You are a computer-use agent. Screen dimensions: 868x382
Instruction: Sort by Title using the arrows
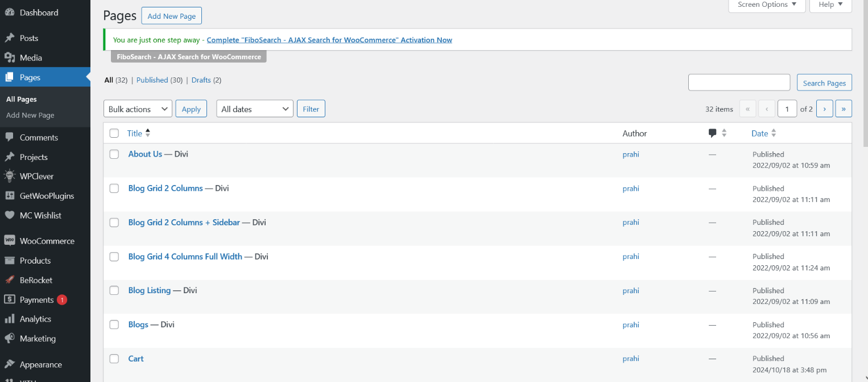tap(148, 133)
